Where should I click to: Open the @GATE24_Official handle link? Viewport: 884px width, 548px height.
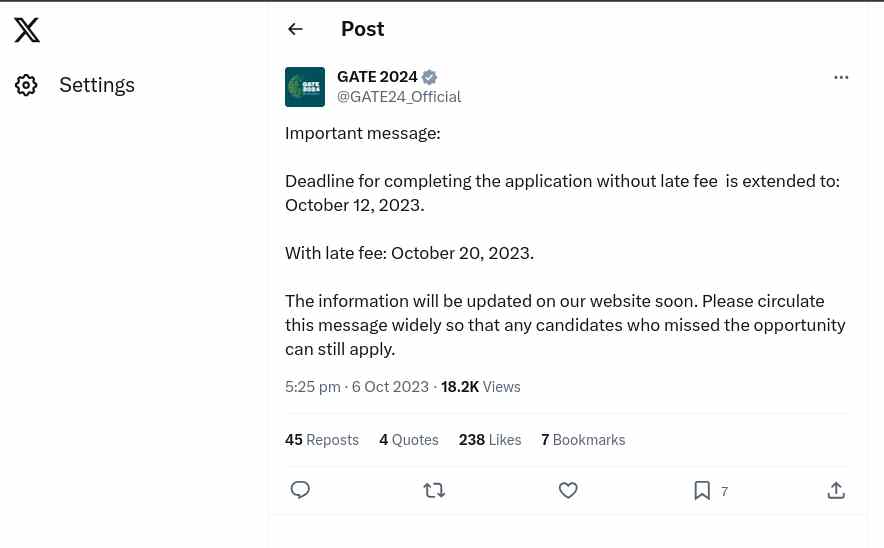[x=399, y=97]
